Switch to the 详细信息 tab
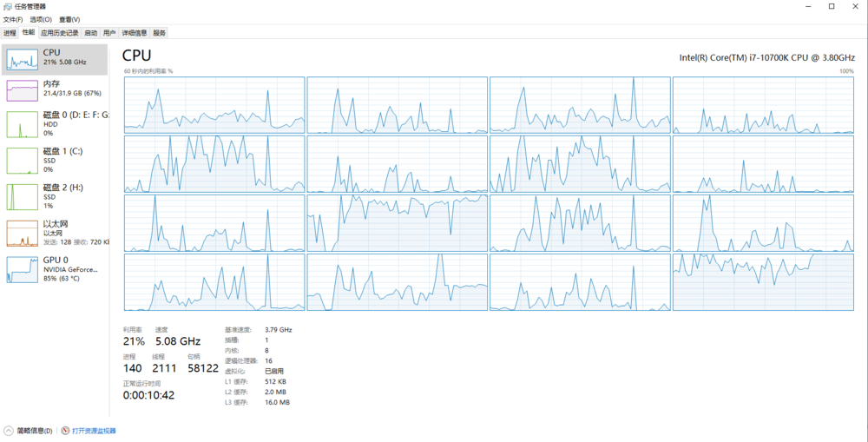Viewport: 868px width, 442px height. click(x=135, y=33)
